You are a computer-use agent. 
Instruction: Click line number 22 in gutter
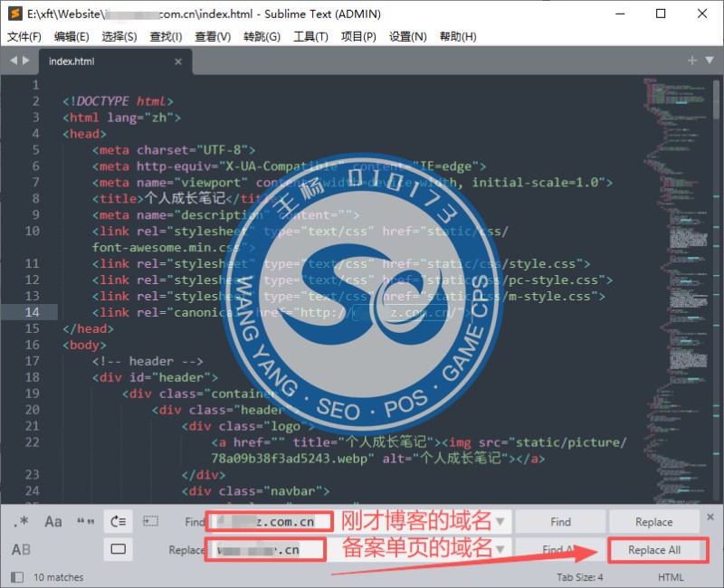click(x=32, y=442)
